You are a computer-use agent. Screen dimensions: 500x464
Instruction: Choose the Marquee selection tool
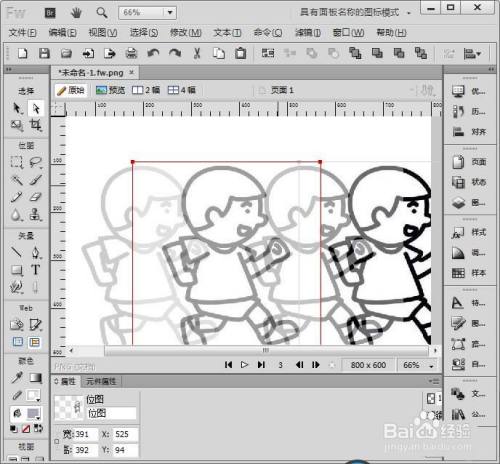[x=16, y=162]
